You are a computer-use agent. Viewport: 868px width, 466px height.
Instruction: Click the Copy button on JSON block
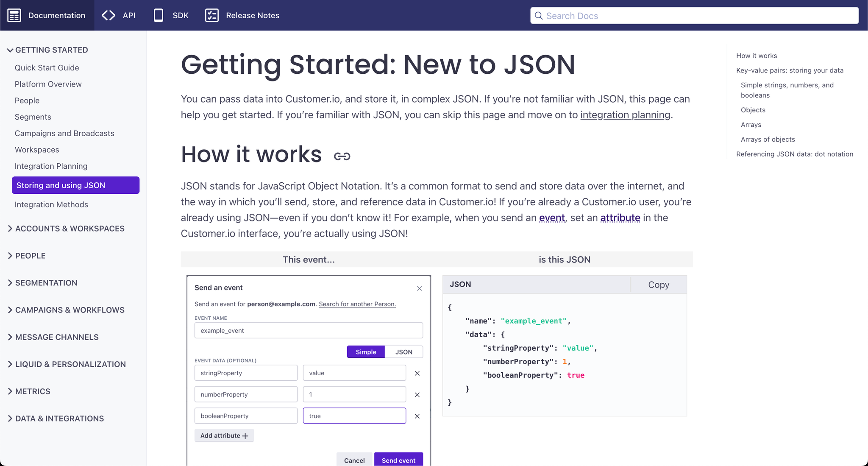click(659, 285)
